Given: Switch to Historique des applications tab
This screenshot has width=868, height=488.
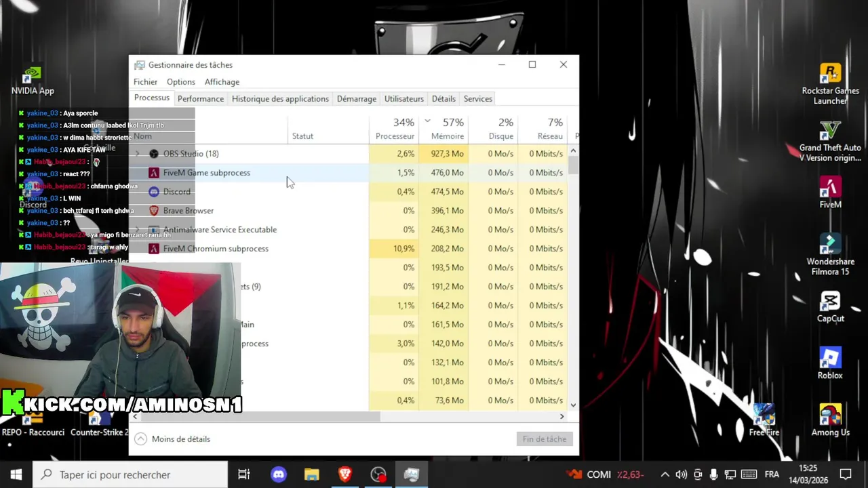Looking at the screenshot, I should pyautogui.click(x=280, y=99).
